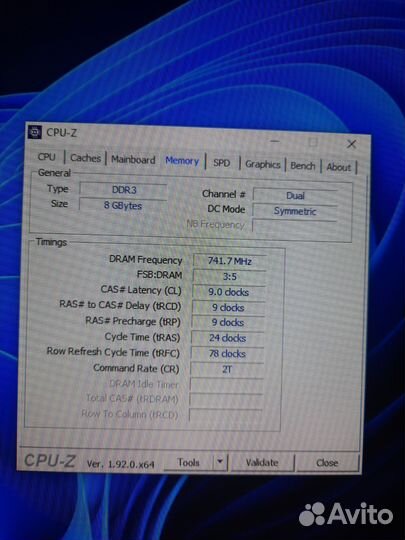405x540 pixels.
Task: Click the 741.7 MHz DRAM Frequency value
Action: 229,261
